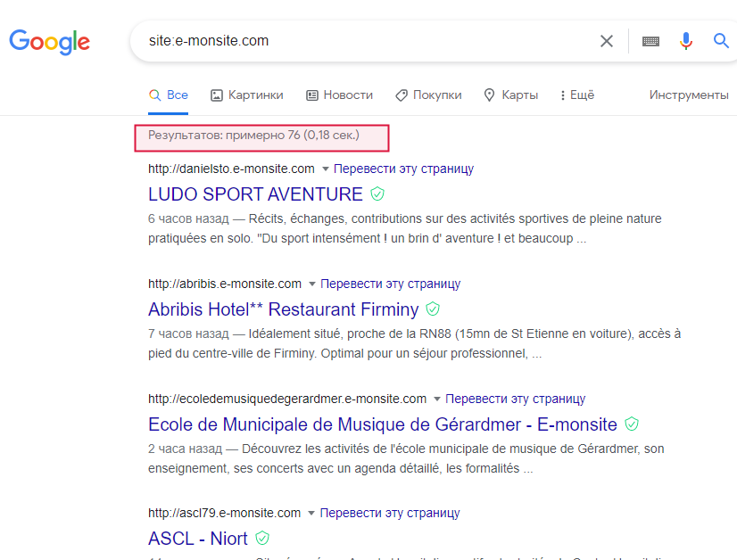Click the http://danielsto.e-monsite.com URL text
This screenshot has width=737, height=560.
pos(231,169)
